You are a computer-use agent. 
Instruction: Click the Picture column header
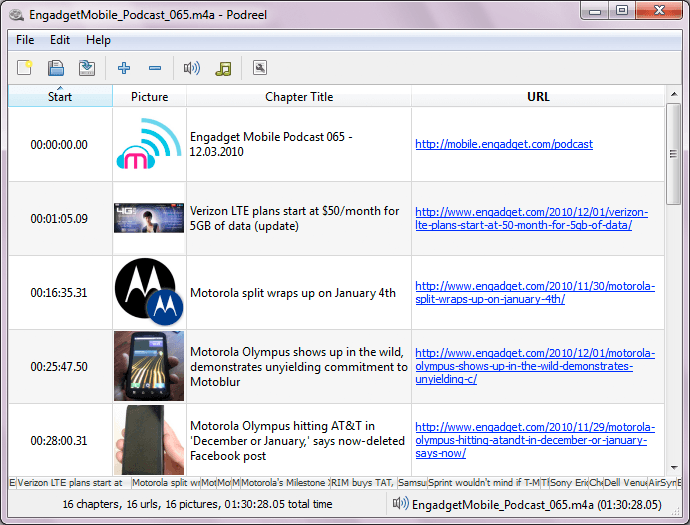[150, 96]
